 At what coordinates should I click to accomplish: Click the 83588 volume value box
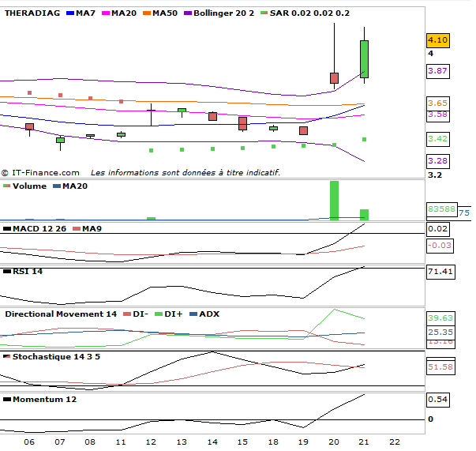[x=442, y=209]
